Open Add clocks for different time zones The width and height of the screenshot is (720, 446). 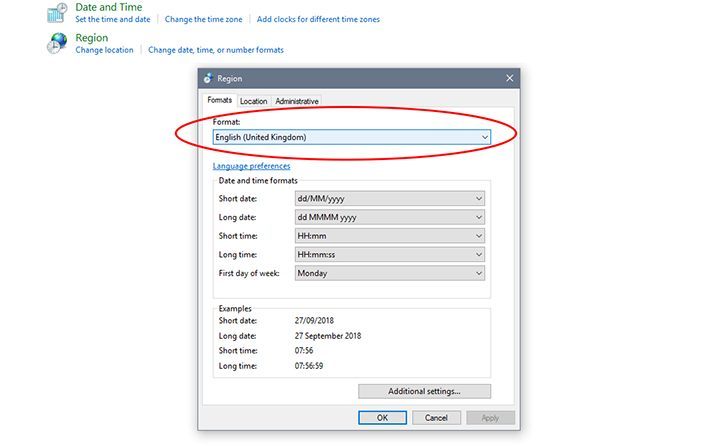(x=318, y=19)
